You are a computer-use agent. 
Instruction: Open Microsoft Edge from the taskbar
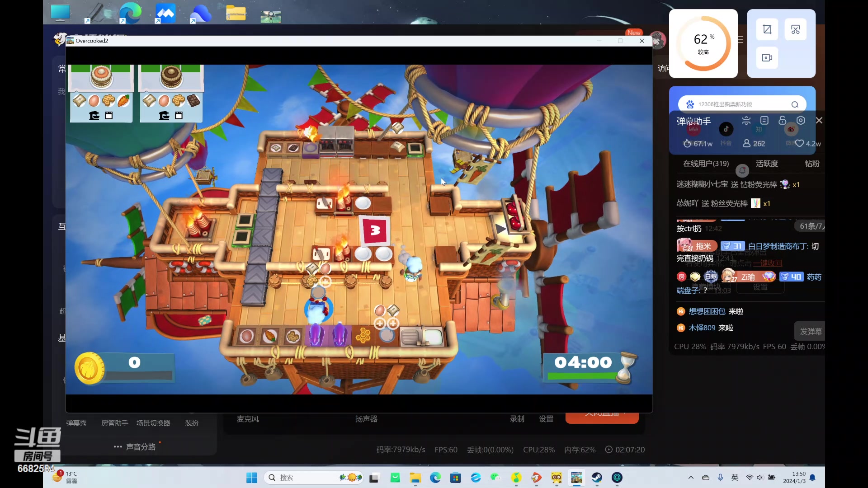point(435,478)
